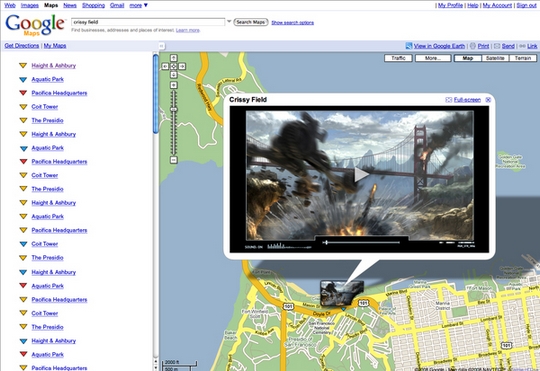
Task: Click the Send text link
Action: pos(508,46)
